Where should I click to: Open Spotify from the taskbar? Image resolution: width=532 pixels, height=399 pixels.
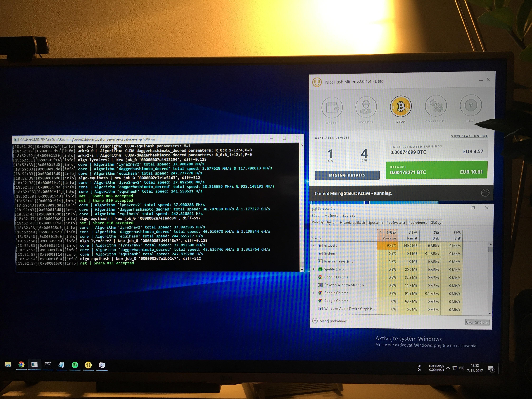tap(75, 365)
